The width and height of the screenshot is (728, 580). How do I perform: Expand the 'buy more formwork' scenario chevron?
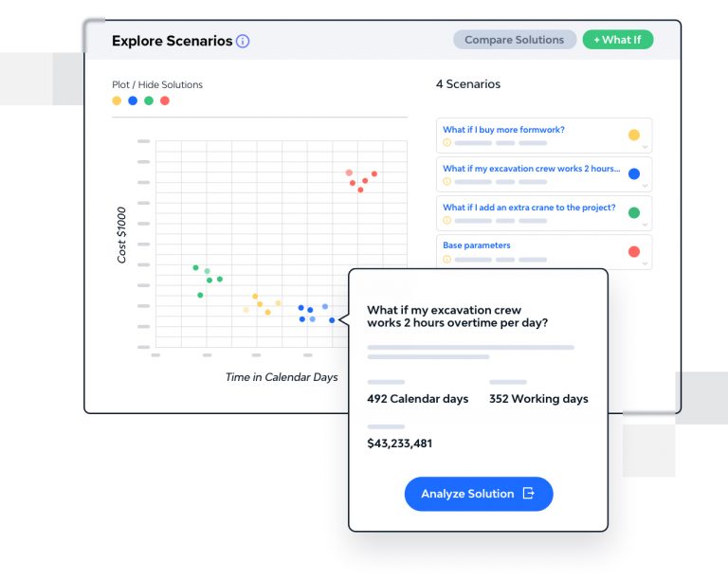click(x=646, y=147)
